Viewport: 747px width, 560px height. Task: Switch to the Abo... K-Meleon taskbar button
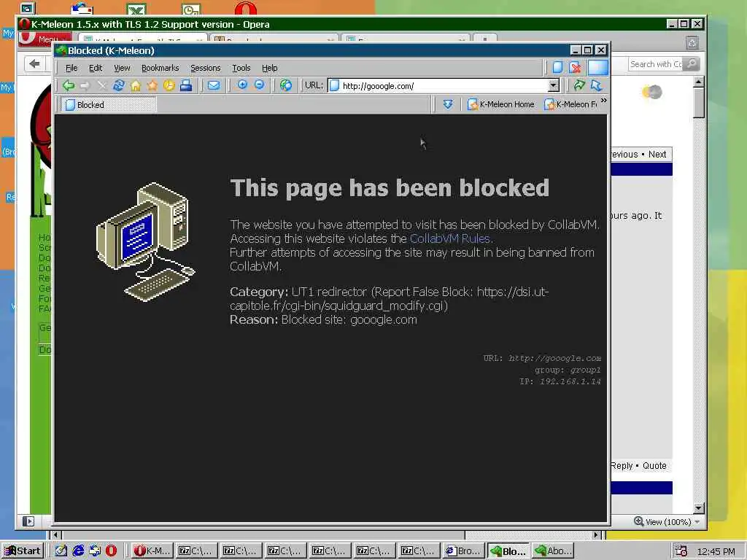(553, 551)
